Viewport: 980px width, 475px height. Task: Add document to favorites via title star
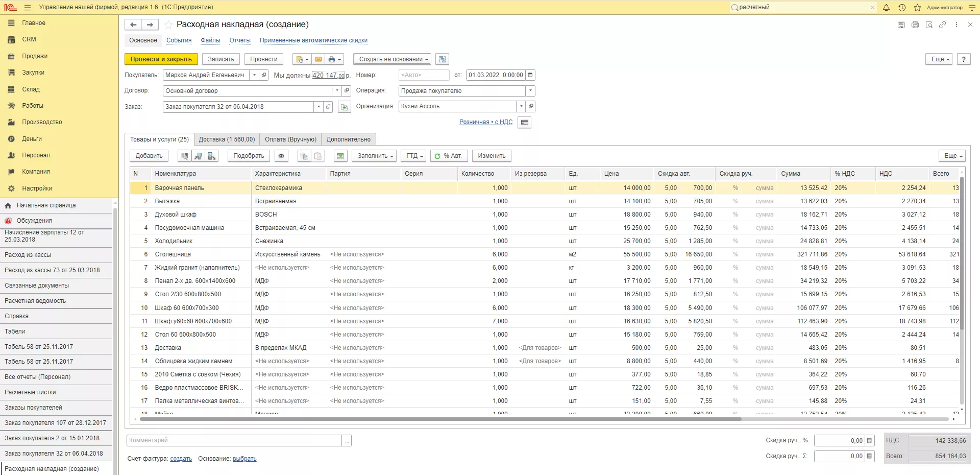pos(168,25)
